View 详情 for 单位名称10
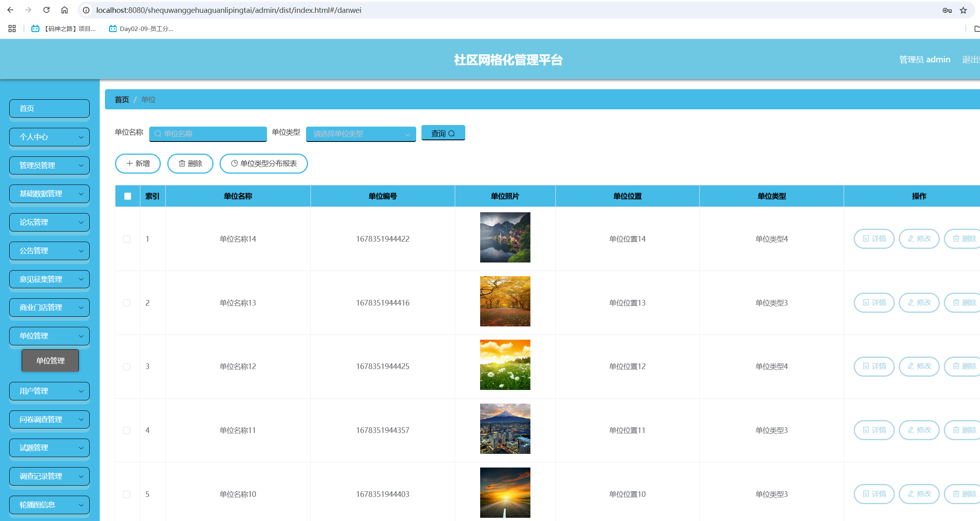 [874, 494]
